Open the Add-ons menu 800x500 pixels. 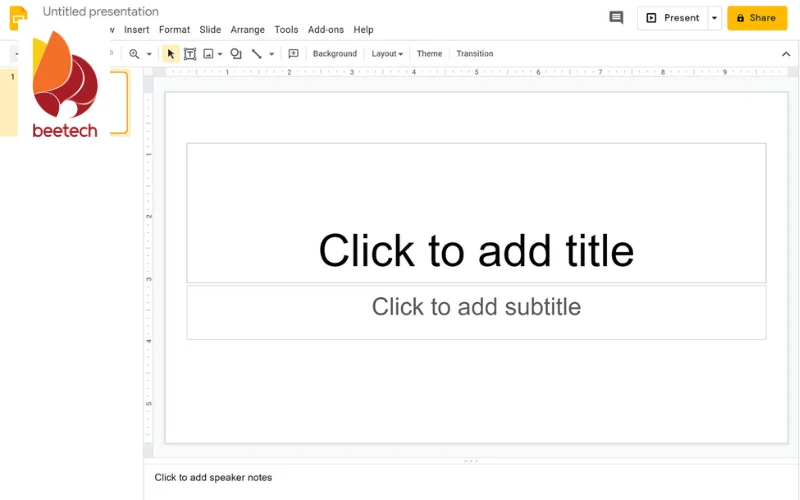[326, 30]
